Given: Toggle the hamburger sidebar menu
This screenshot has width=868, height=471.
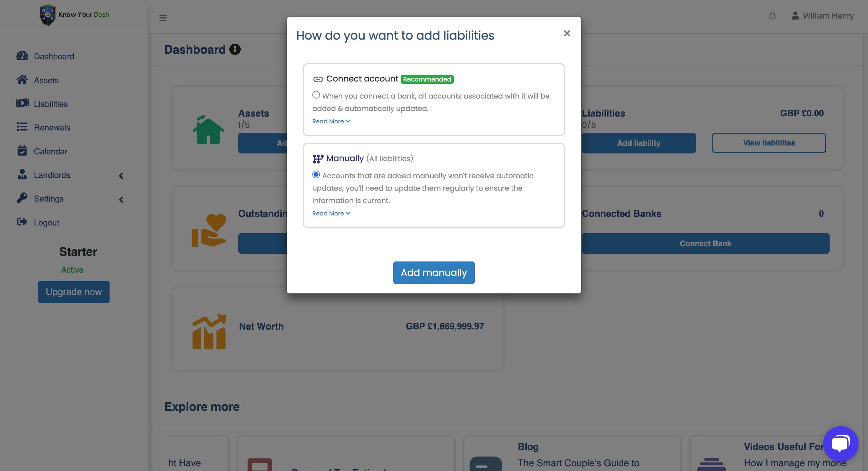Looking at the screenshot, I should coord(163,18).
